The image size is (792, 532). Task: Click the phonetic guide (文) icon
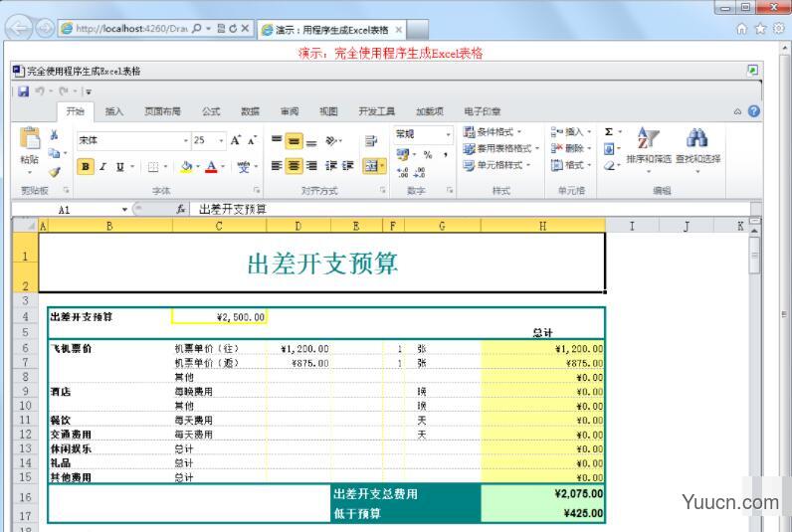[244, 167]
